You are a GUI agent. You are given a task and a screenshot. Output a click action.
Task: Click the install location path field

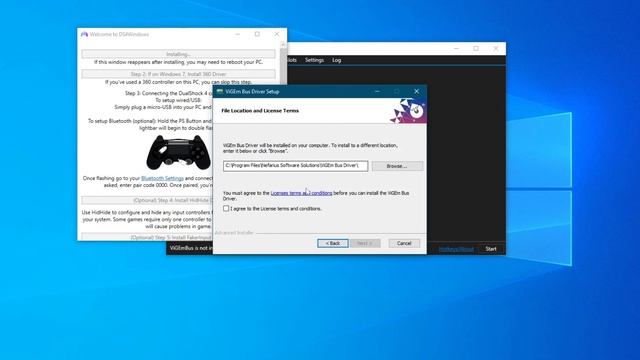click(296, 166)
